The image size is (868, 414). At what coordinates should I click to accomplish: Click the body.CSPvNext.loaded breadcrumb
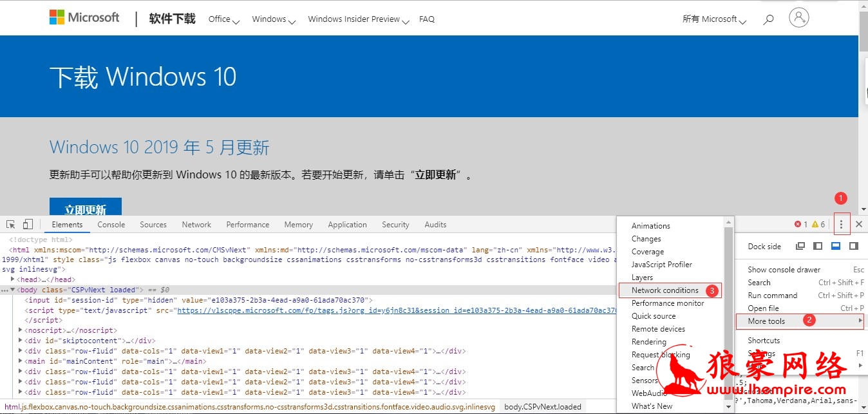543,407
